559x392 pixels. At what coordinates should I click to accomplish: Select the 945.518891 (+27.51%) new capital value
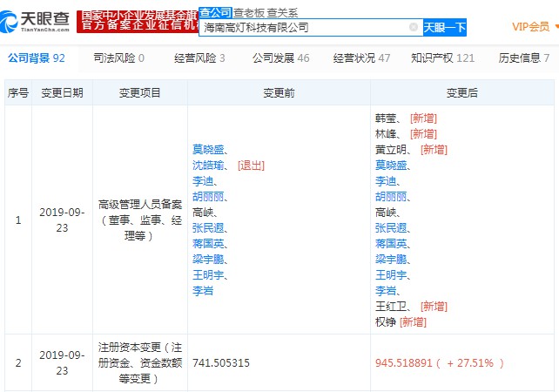pos(440,362)
